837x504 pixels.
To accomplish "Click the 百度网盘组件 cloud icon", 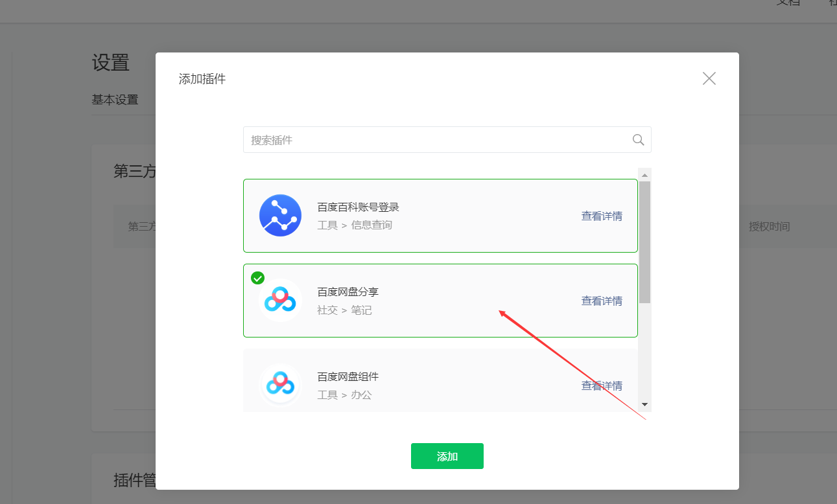I will click(280, 385).
